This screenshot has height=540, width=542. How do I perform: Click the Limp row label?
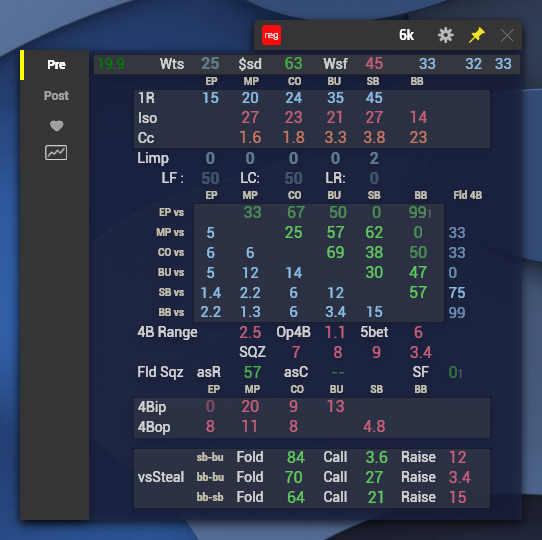pyautogui.click(x=153, y=158)
